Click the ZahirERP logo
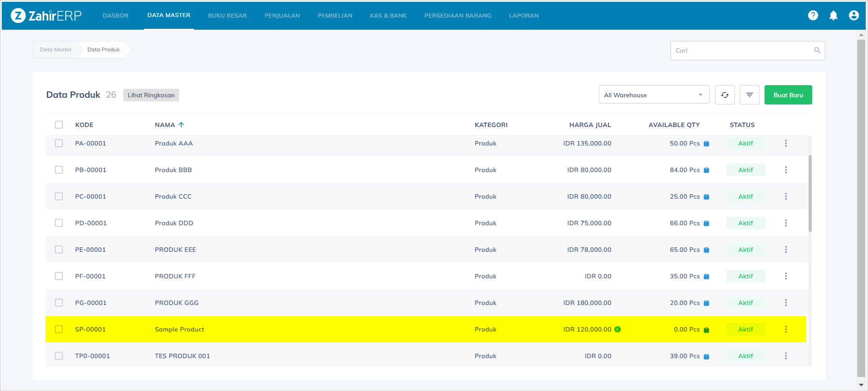This screenshot has width=868, height=391. tap(46, 16)
